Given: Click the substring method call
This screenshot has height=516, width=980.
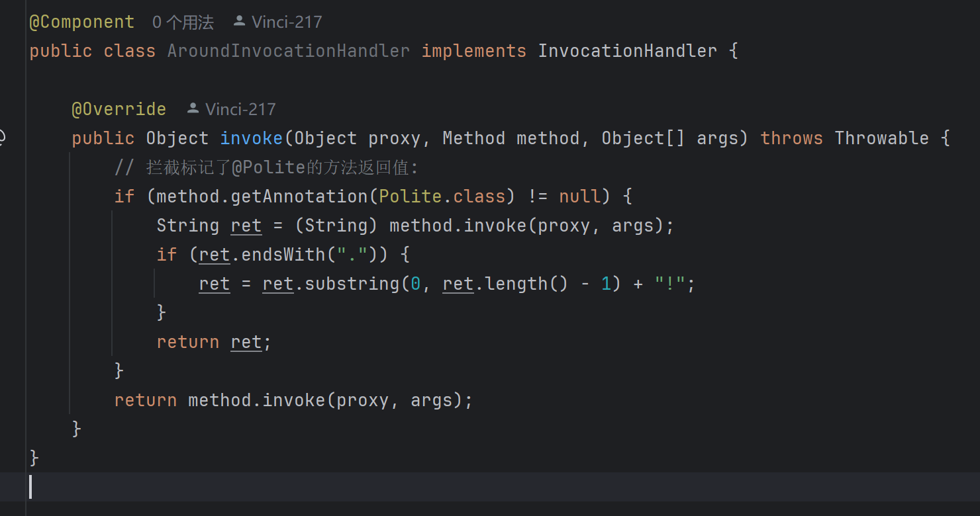Looking at the screenshot, I should pos(352,284).
